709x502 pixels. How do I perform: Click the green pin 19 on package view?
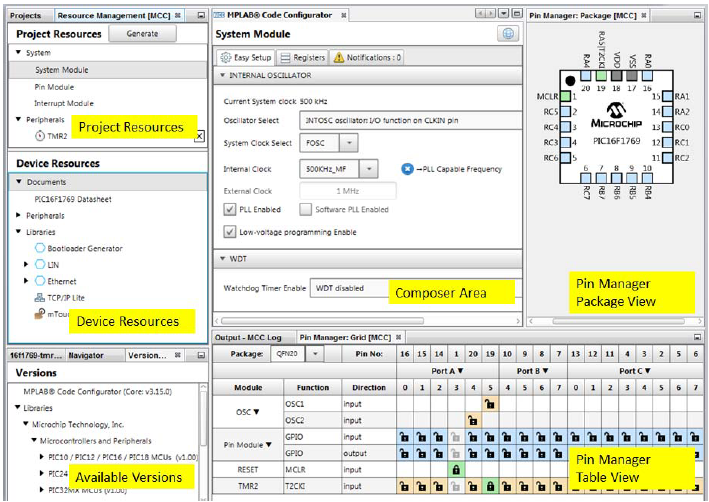[601, 76]
